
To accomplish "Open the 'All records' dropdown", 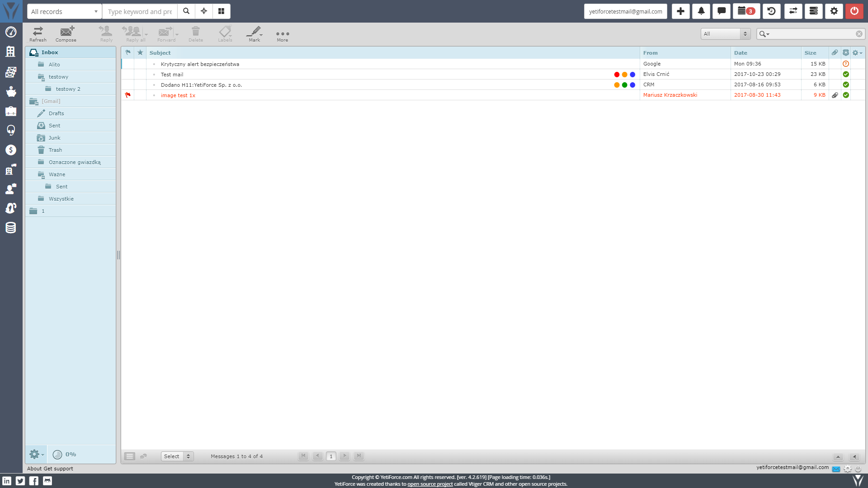I will [64, 11].
